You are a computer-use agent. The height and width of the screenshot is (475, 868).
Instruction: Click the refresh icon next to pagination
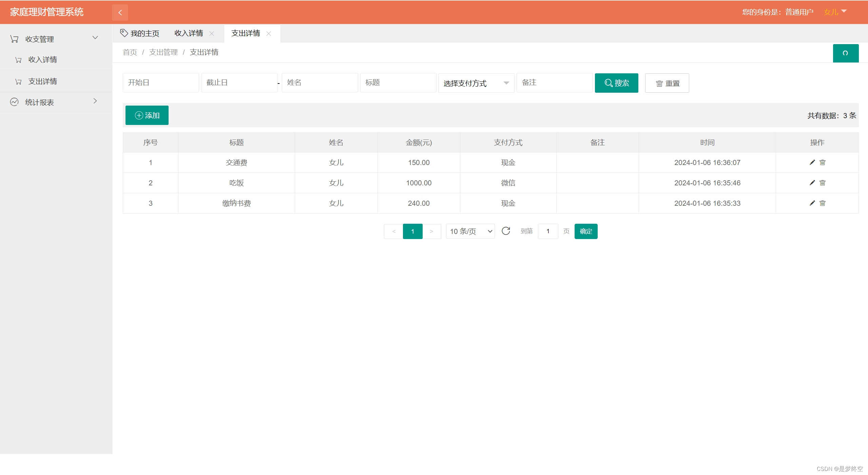[506, 231]
